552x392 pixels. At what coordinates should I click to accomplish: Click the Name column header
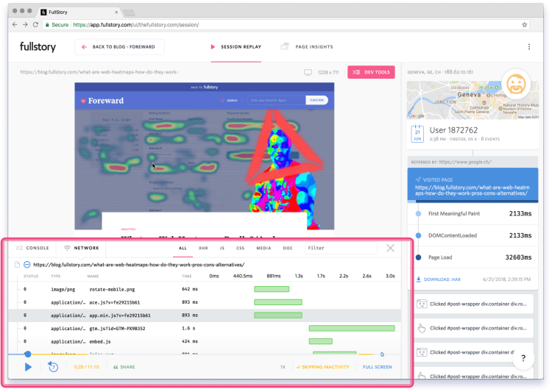[93, 277]
